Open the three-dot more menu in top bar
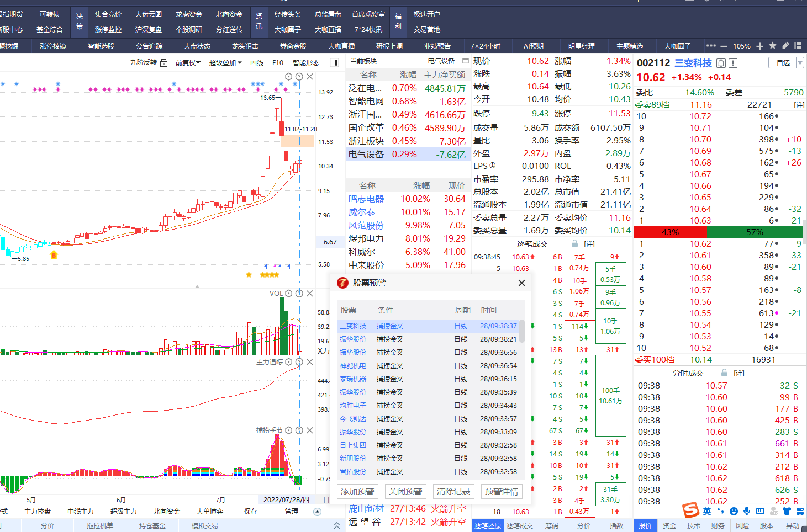 711,46
